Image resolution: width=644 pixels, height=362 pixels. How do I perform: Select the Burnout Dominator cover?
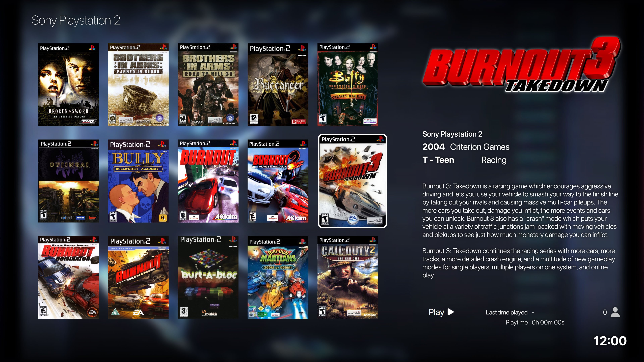point(68,277)
